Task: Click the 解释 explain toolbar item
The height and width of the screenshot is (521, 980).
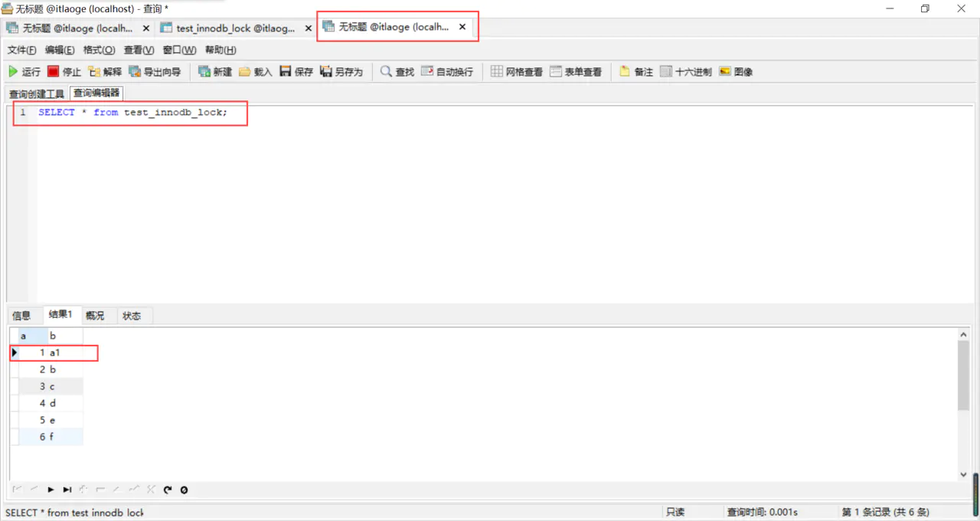Action: [x=105, y=71]
